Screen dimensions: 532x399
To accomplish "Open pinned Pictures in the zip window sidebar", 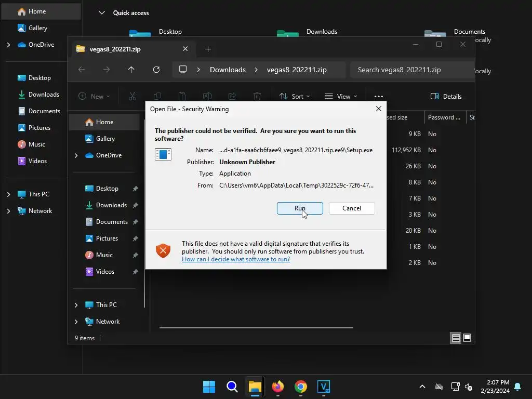I will pyautogui.click(x=107, y=238).
